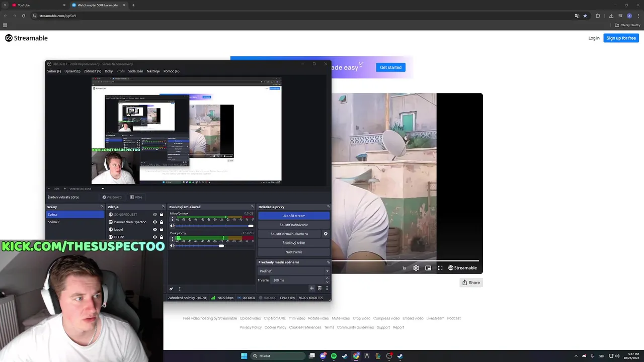Open Chrome extensions puzzle icon
This screenshot has width=644, height=362.
598,16
